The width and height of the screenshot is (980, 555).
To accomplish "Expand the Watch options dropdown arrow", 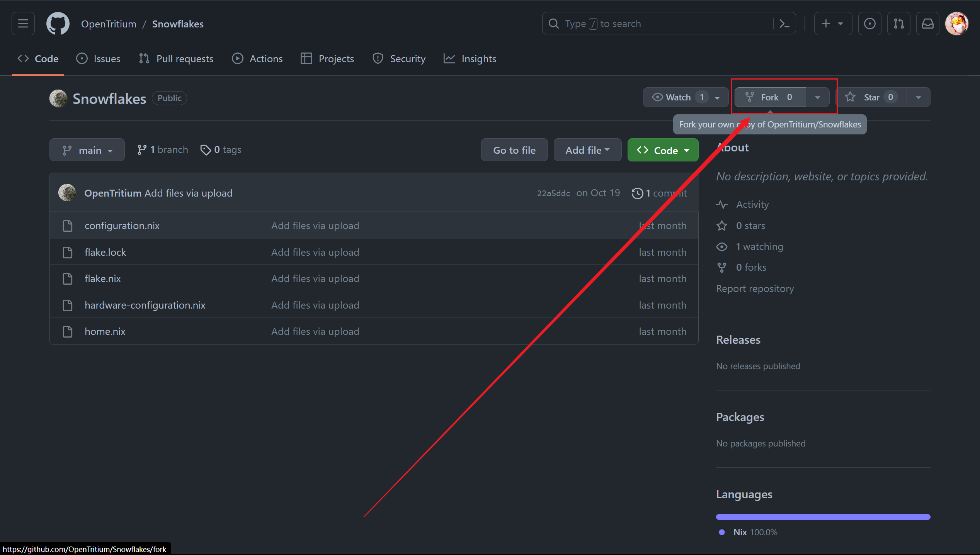I will (718, 98).
